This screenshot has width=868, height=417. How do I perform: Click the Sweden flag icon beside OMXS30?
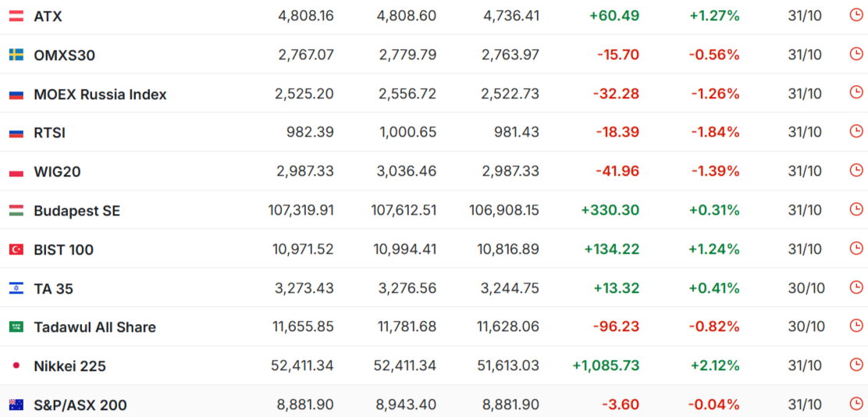[x=16, y=55]
